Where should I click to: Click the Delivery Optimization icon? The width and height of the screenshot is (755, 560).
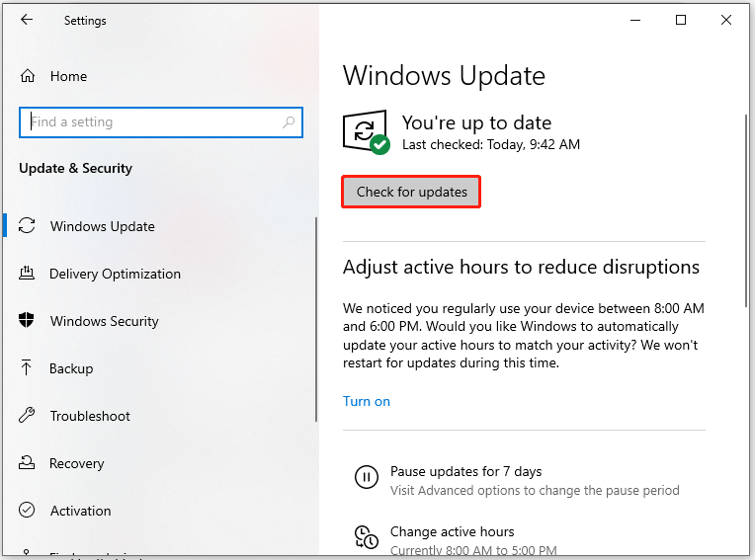click(x=27, y=273)
